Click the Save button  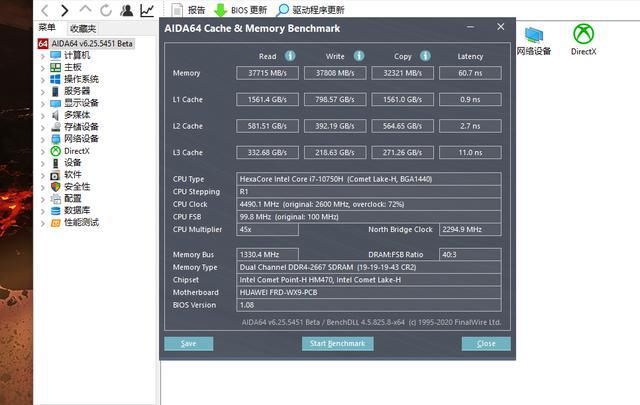(188, 343)
